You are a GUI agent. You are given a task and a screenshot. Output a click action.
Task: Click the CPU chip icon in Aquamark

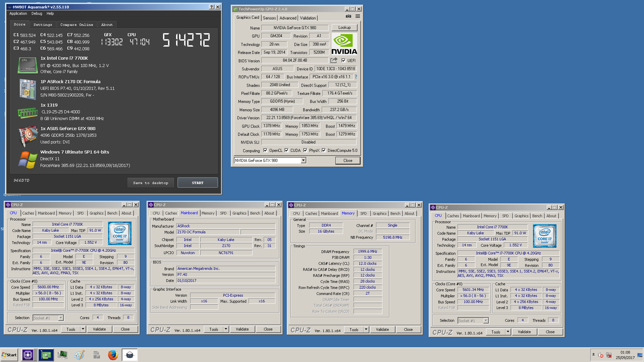(x=28, y=65)
